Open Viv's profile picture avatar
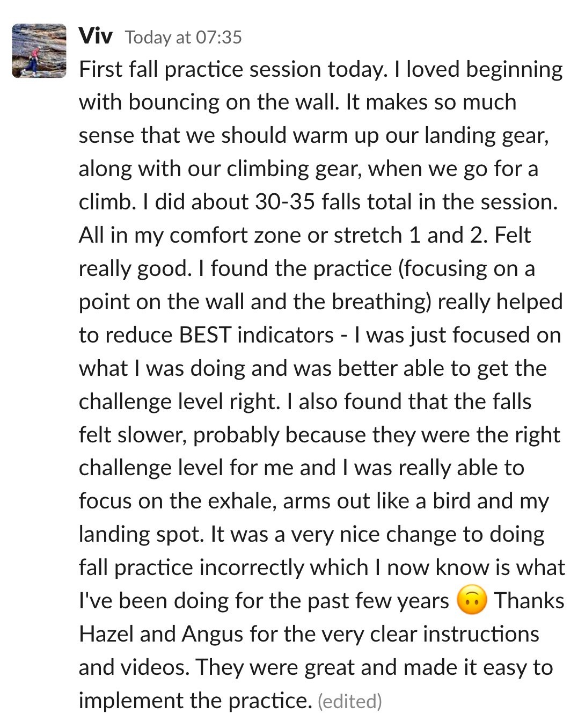Screen dimensions: 585x728 pos(39,50)
